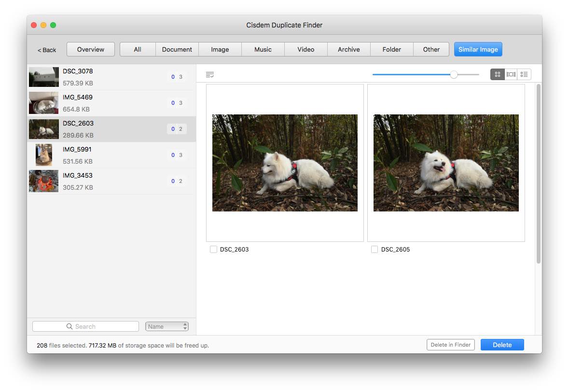This screenshot has width=569, height=392.
Task: Click the blue Delete button
Action: click(502, 345)
